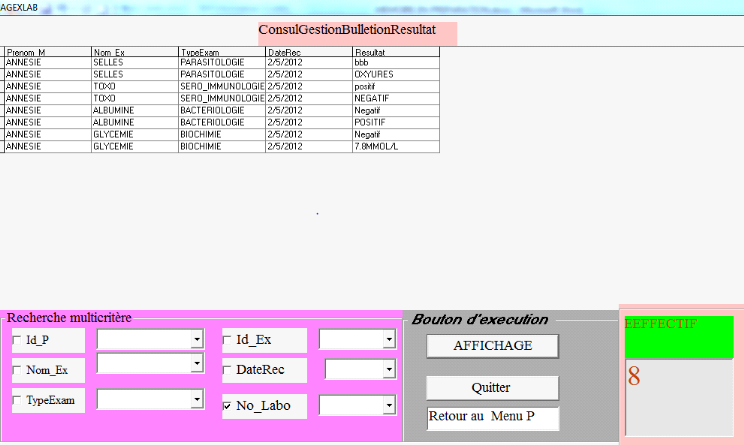Click the green EFFECTIF box

679,337
